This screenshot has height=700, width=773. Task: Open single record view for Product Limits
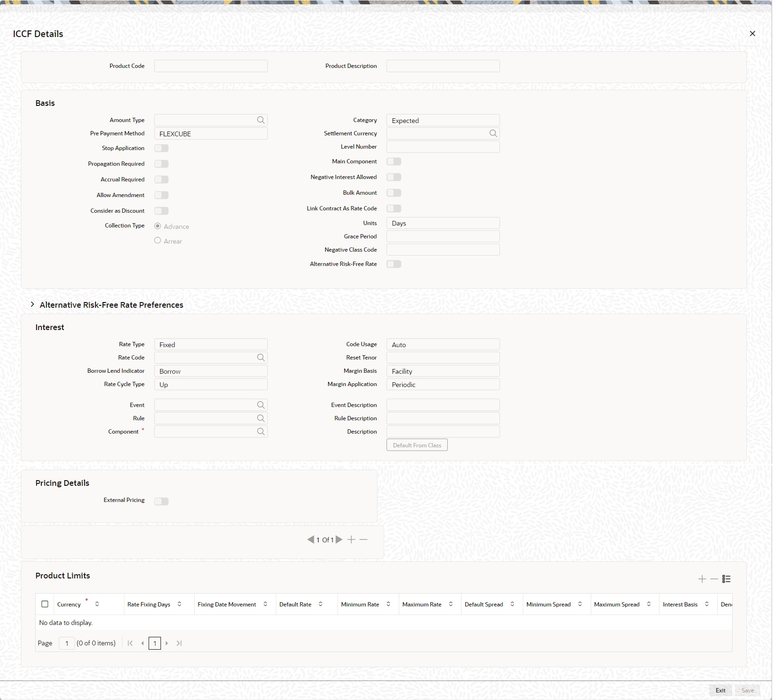click(x=726, y=579)
